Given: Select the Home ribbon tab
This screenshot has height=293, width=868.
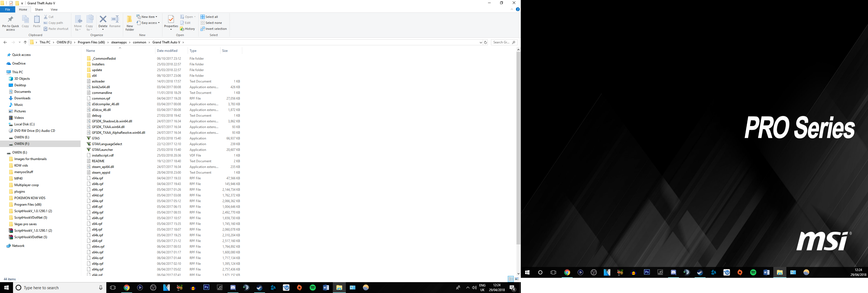Looking at the screenshot, I should 23,9.
